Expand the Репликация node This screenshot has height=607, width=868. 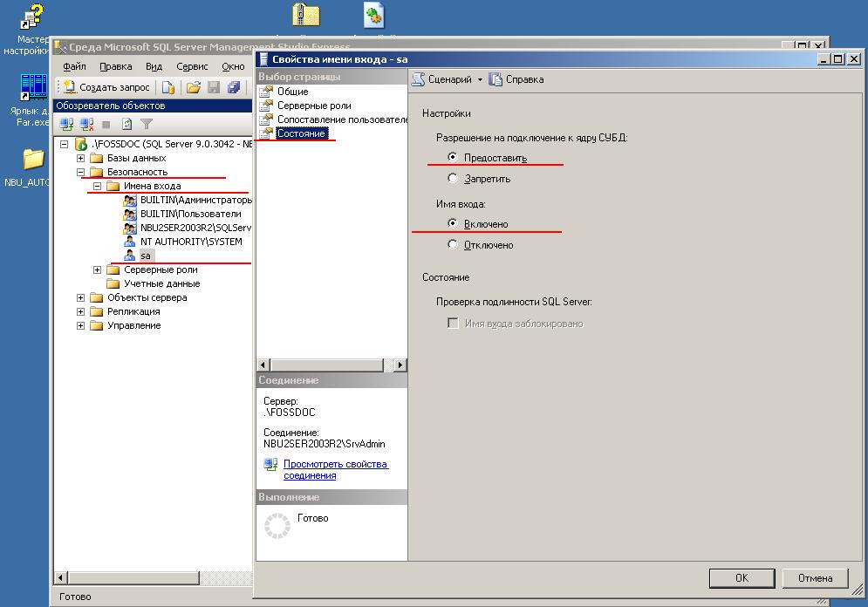pos(81,311)
